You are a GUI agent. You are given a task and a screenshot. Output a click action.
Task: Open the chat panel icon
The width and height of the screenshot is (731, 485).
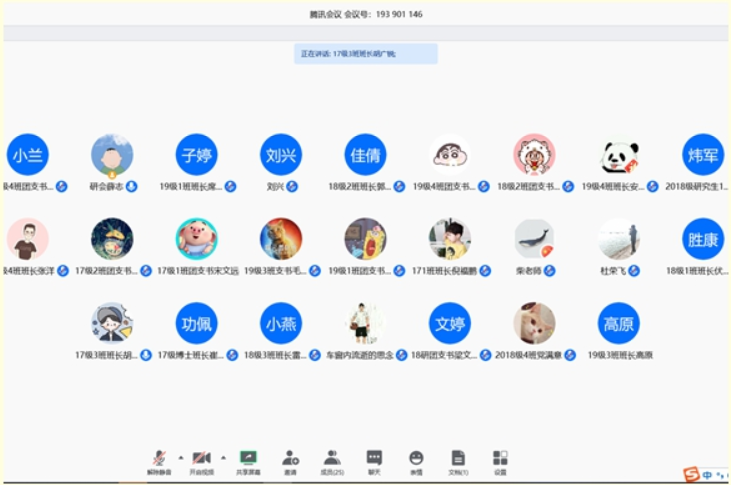374,459
